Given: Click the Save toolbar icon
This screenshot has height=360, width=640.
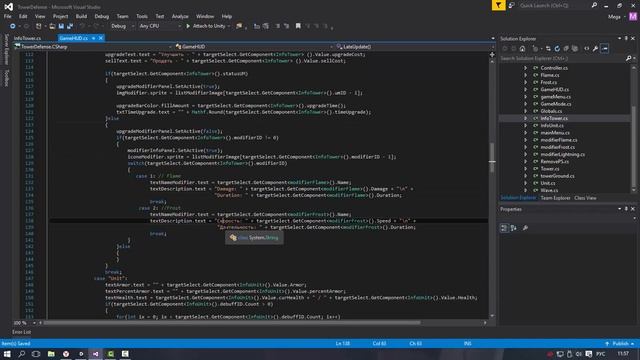Looking at the screenshot, I should point(61,26).
